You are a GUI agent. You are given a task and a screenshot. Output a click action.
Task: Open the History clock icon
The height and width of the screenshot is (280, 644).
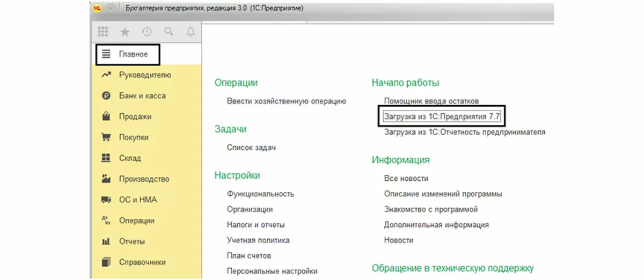(x=147, y=32)
